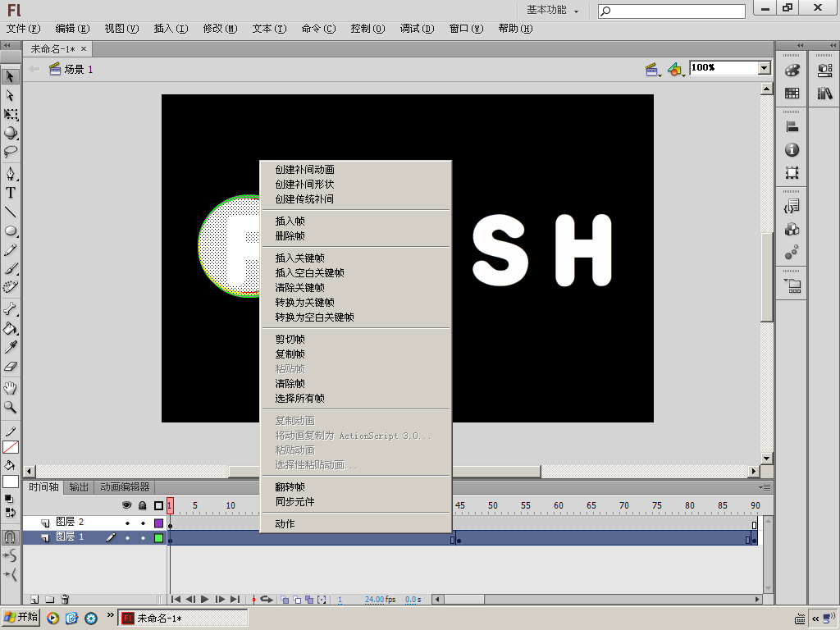The height and width of the screenshot is (630, 840).
Task: Open the Transform panel icon
Action: tap(792, 173)
